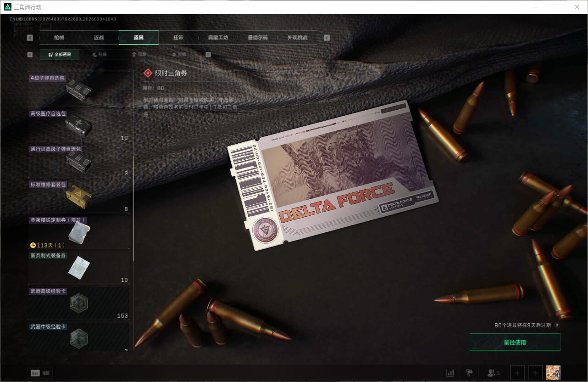Open the 外观挑战 tab
Image resolution: width=588 pixels, height=382 pixels.
point(297,38)
